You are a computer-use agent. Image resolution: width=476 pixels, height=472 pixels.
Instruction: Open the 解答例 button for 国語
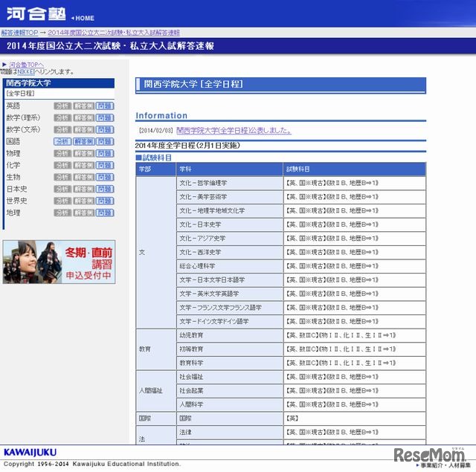coord(84,141)
